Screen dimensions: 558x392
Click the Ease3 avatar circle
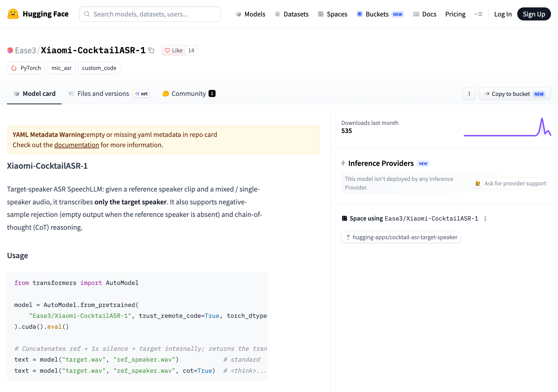click(10, 50)
